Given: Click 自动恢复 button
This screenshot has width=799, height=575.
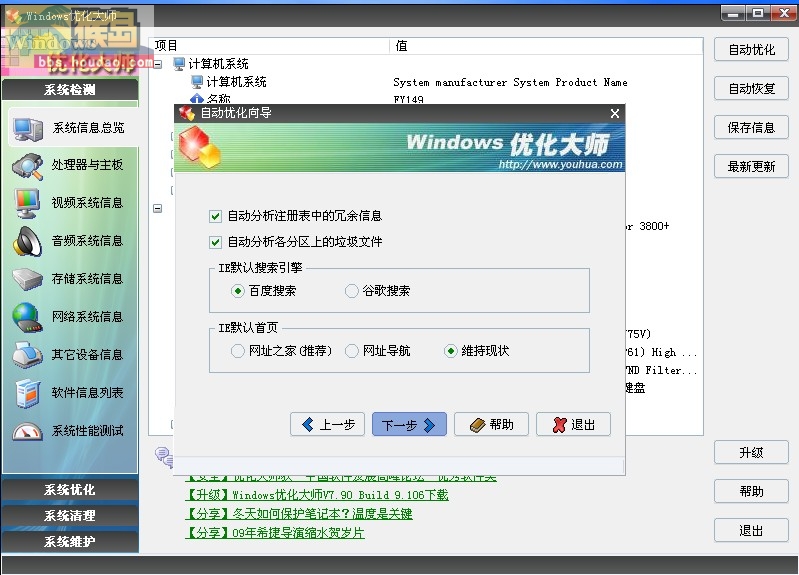Looking at the screenshot, I should [x=752, y=89].
